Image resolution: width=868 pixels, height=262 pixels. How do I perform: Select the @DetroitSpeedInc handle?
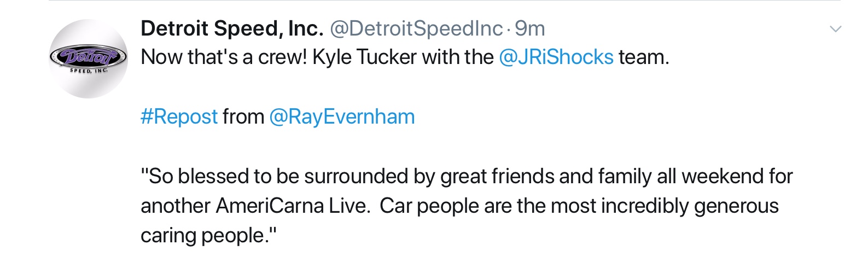tap(416, 28)
